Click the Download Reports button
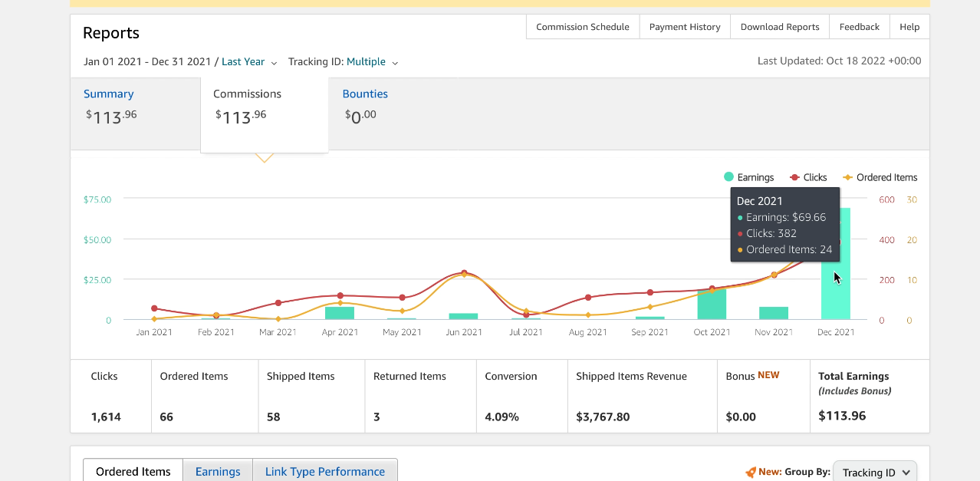The image size is (980, 481). click(x=780, y=26)
